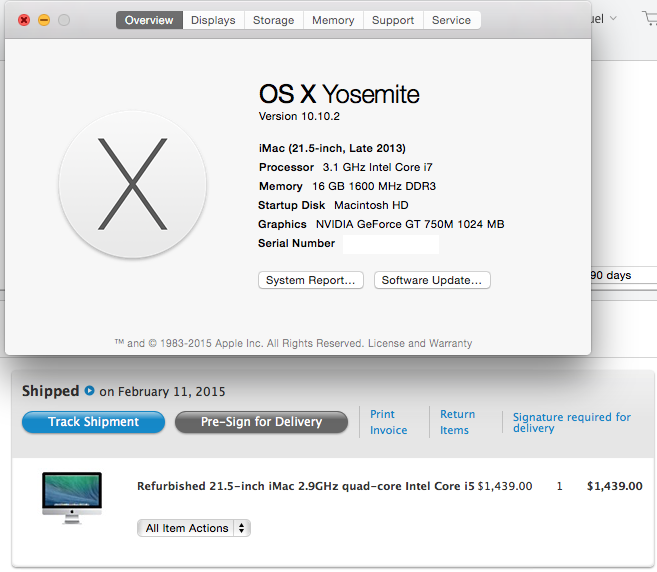657x572 pixels.
Task: Expand the All Item Actions dropdown
Action: (x=194, y=528)
